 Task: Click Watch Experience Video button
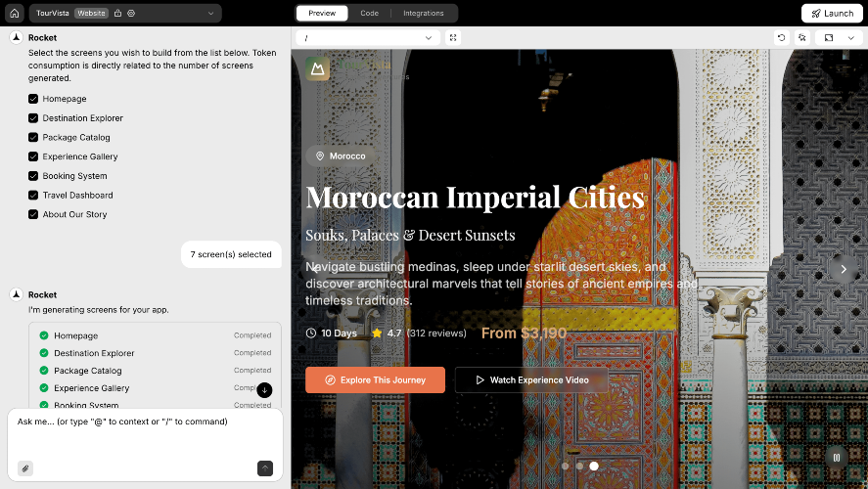pyautogui.click(x=531, y=380)
